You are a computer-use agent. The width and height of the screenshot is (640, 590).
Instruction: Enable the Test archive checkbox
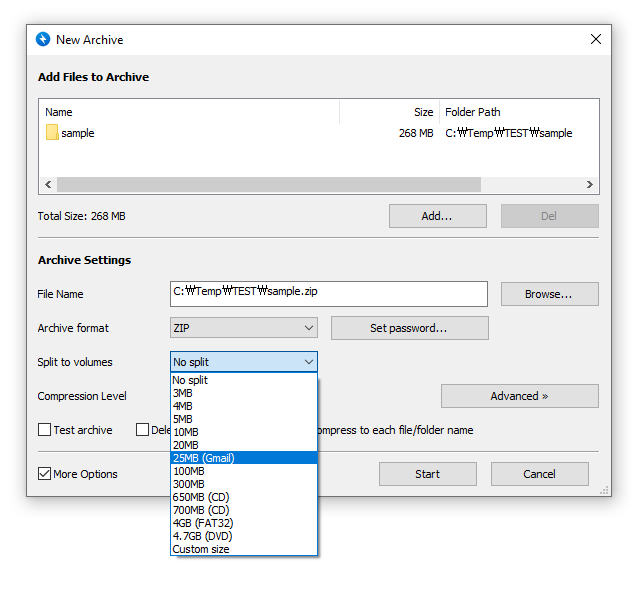tap(45, 430)
